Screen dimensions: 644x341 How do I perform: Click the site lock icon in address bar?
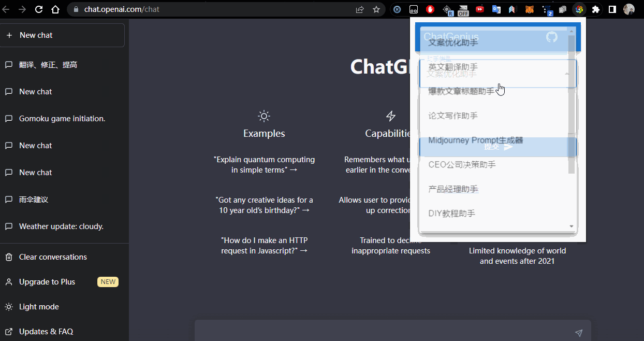76,9
